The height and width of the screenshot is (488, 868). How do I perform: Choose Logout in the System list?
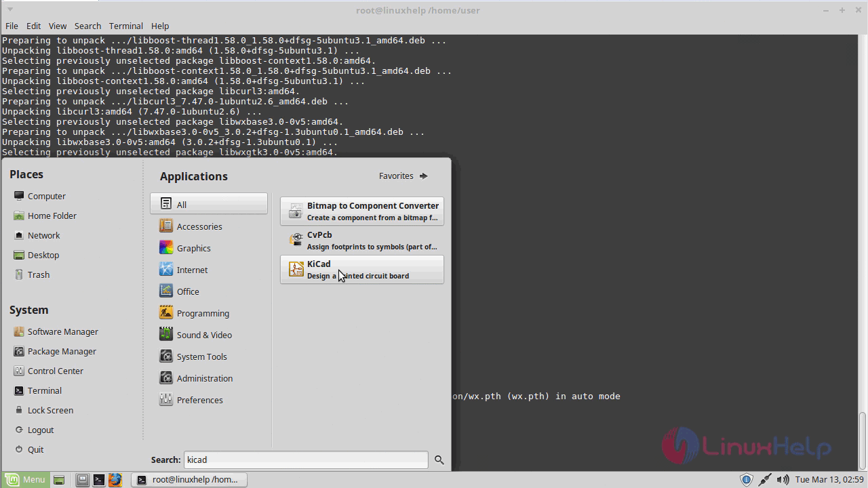33,430
